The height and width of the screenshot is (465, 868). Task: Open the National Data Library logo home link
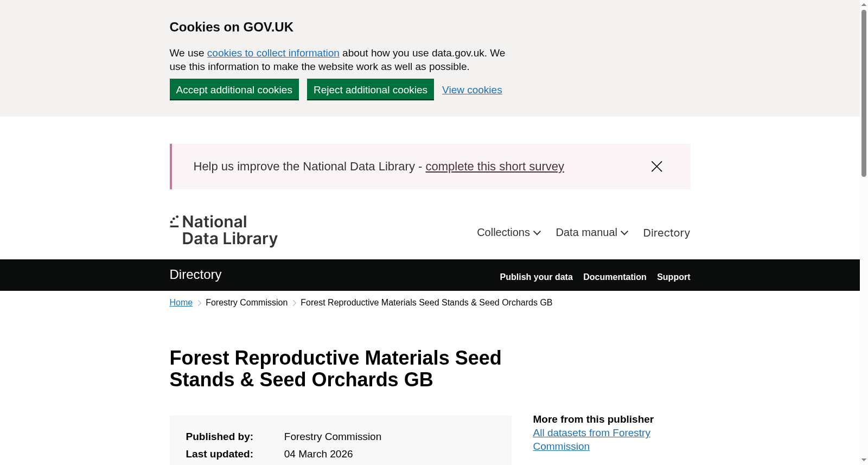pyautogui.click(x=224, y=231)
